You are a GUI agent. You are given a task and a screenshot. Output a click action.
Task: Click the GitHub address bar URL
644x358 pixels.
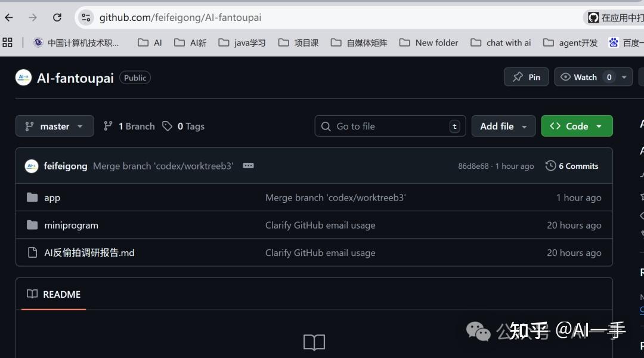pyautogui.click(x=180, y=18)
